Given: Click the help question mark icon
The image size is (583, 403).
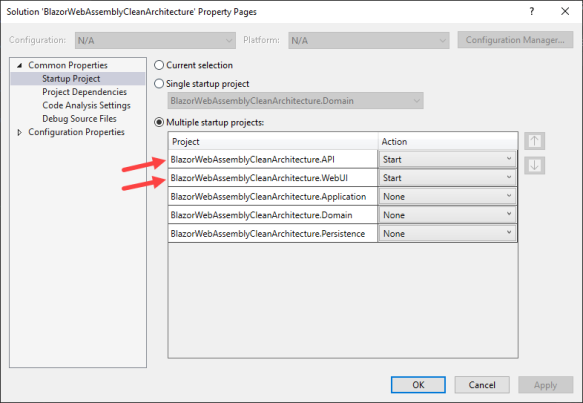Looking at the screenshot, I should pos(532,12).
